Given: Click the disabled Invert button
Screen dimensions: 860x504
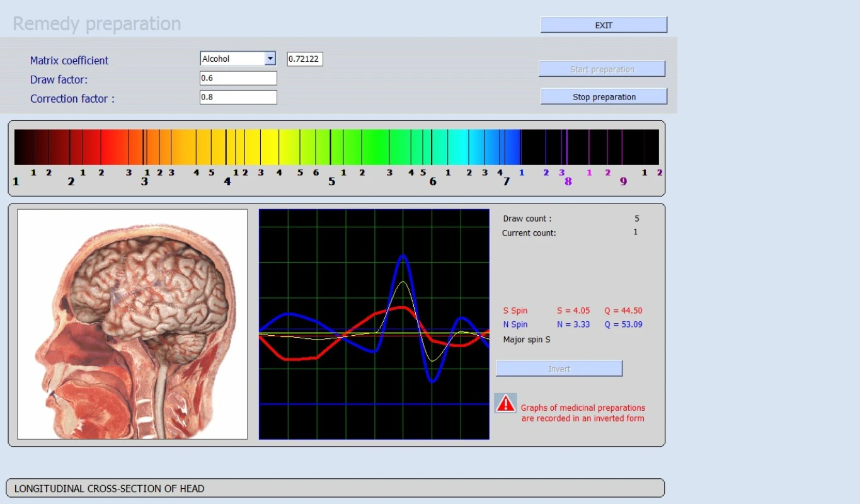Looking at the screenshot, I should (559, 369).
